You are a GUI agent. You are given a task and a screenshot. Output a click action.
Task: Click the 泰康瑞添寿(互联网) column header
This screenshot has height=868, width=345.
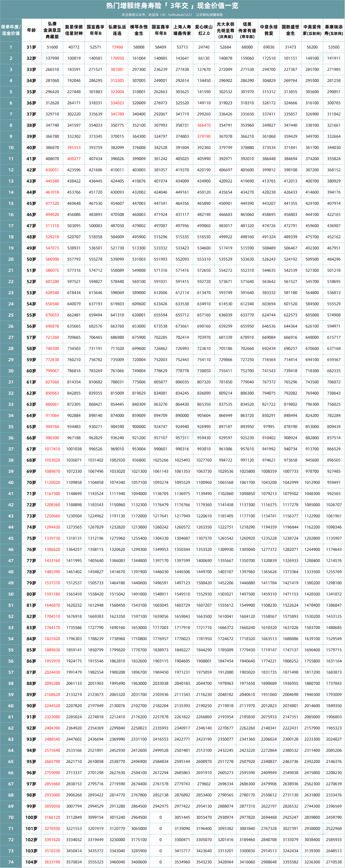coord(334,30)
